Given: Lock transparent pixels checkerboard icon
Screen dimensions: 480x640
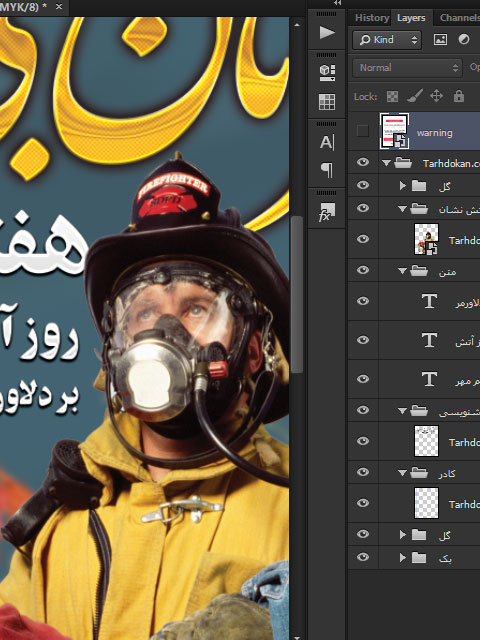Looking at the screenshot, I should point(392,97).
